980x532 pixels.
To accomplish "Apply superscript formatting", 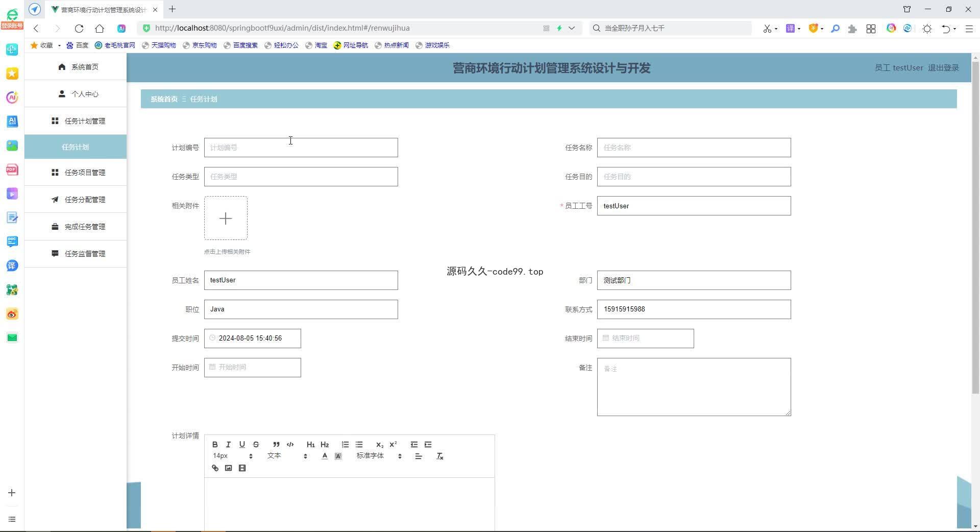I will click(x=393, y=445).
